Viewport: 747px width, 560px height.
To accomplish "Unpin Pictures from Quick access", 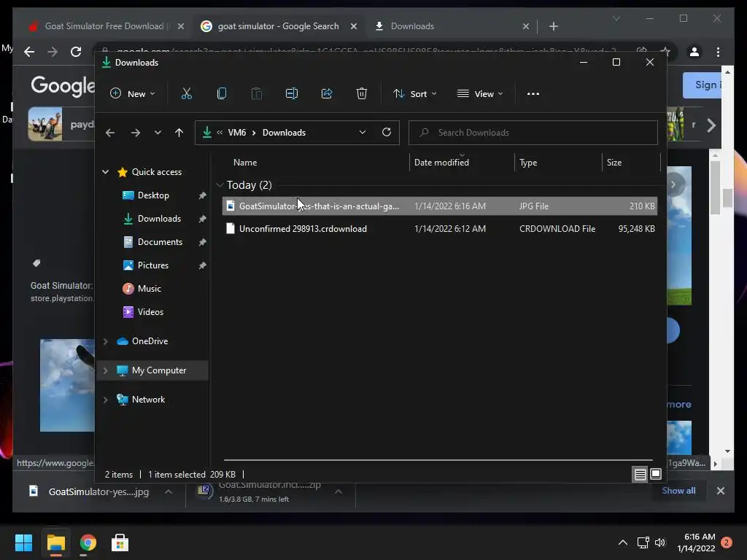I will 203,265.
